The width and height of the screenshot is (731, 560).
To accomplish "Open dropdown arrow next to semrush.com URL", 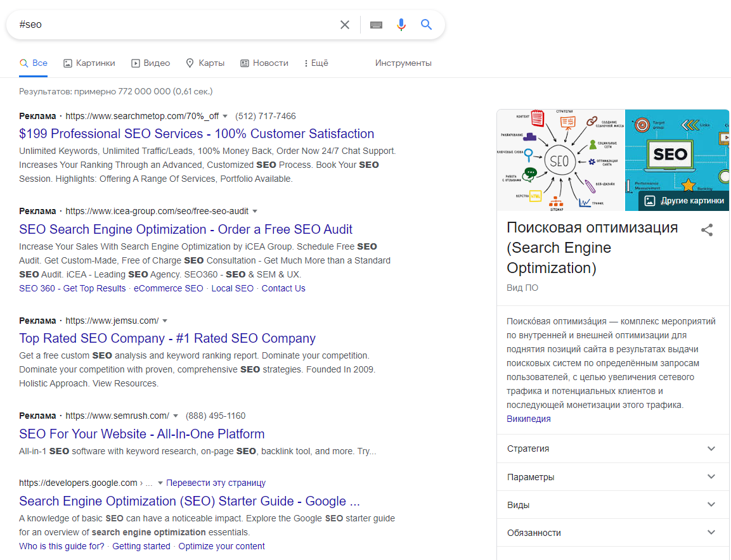I will pyautogui.click(x=175, y=416).
